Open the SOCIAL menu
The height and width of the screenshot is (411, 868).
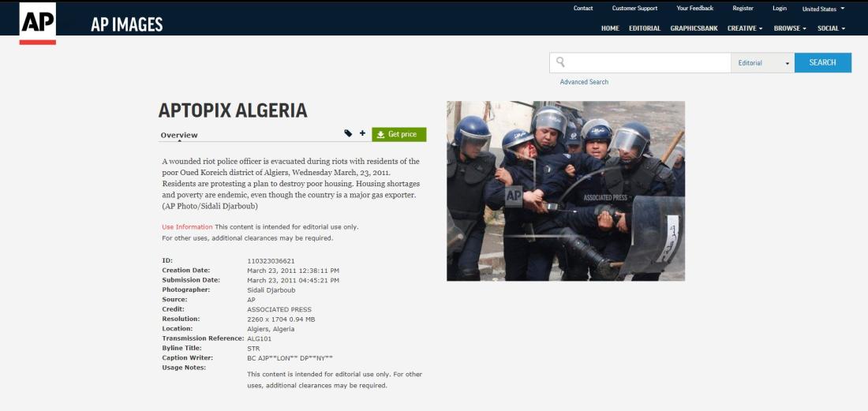coord(831,28)
